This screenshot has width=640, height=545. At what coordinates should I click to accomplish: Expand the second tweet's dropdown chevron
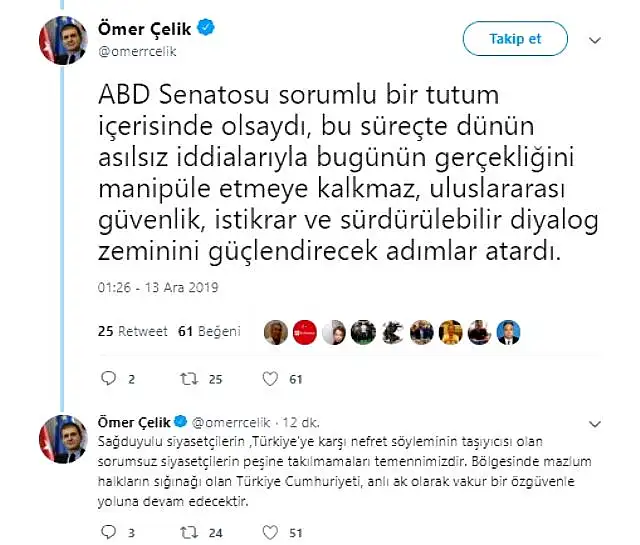click(x=595, y=424)
